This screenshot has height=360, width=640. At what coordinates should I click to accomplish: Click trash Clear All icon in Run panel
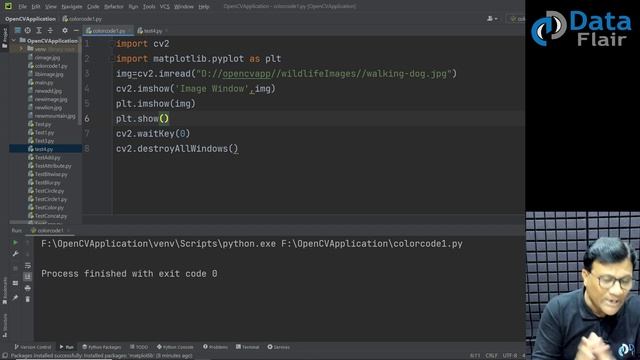pos(27,299)
